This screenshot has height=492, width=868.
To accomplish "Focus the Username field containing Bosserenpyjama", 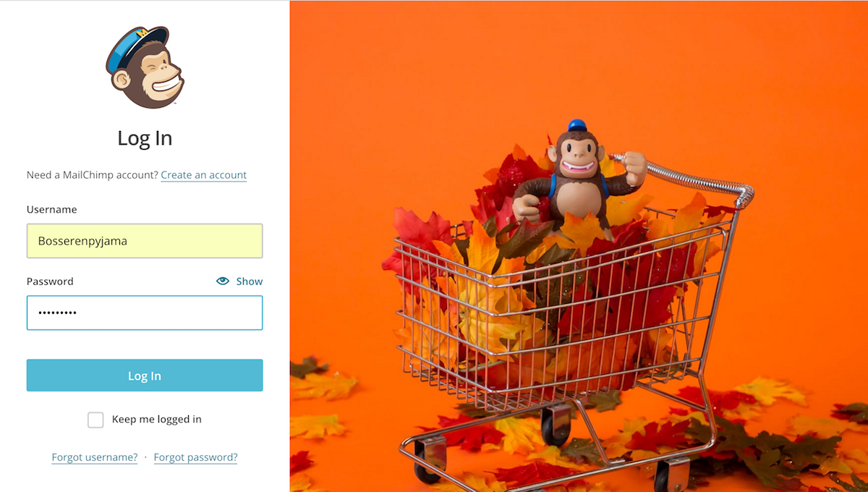I will pos(145,241).
